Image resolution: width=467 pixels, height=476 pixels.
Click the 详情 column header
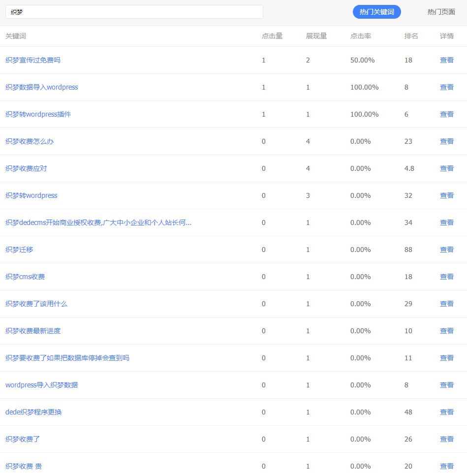pyautogui.click(x=447, y=36)
